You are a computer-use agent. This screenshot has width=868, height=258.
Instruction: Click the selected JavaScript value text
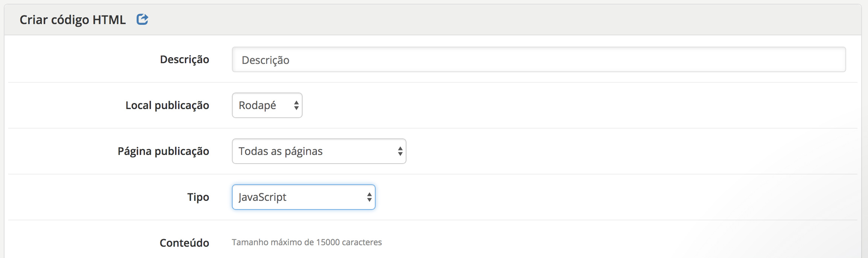[263, 197]
